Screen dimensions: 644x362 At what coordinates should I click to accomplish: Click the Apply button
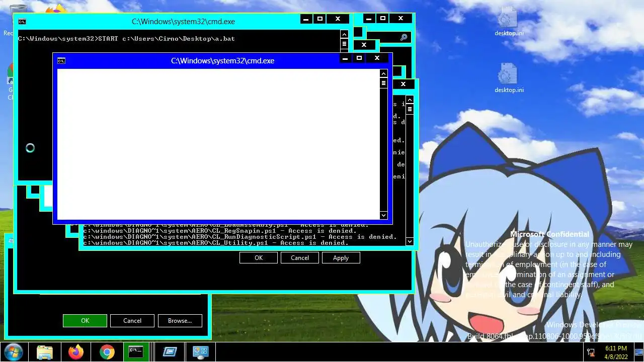341,257
